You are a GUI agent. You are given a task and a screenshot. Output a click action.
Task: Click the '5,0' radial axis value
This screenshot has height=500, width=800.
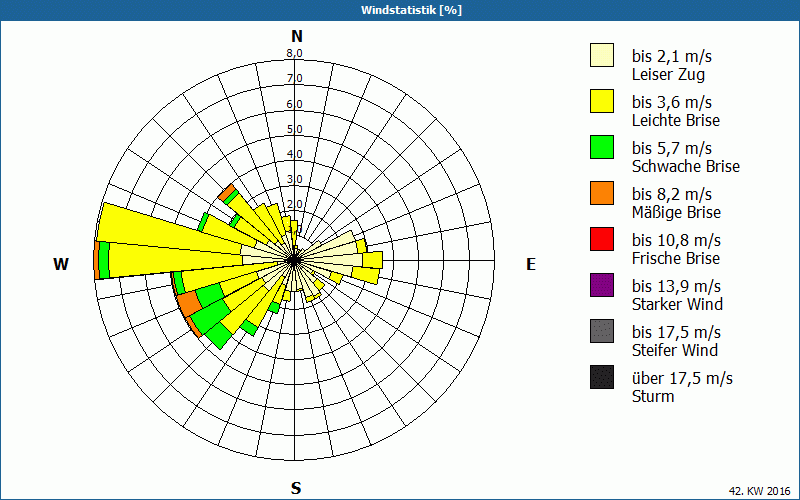coord(294,129)
